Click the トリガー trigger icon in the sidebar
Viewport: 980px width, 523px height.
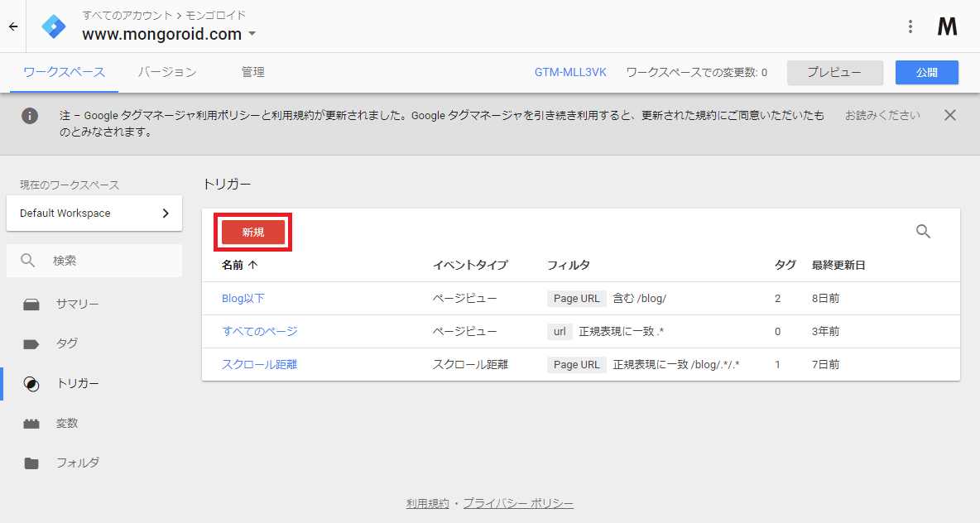[x=31, y=384]
